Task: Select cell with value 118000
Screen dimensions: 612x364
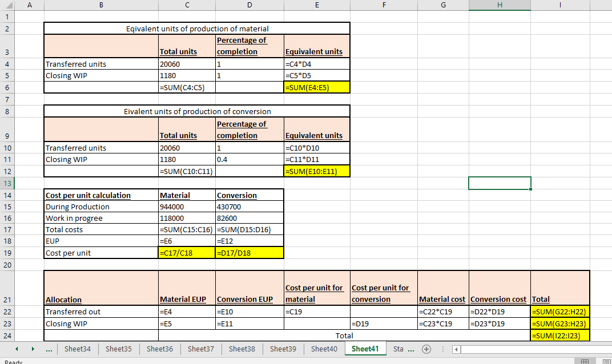Action: (187, 218)
